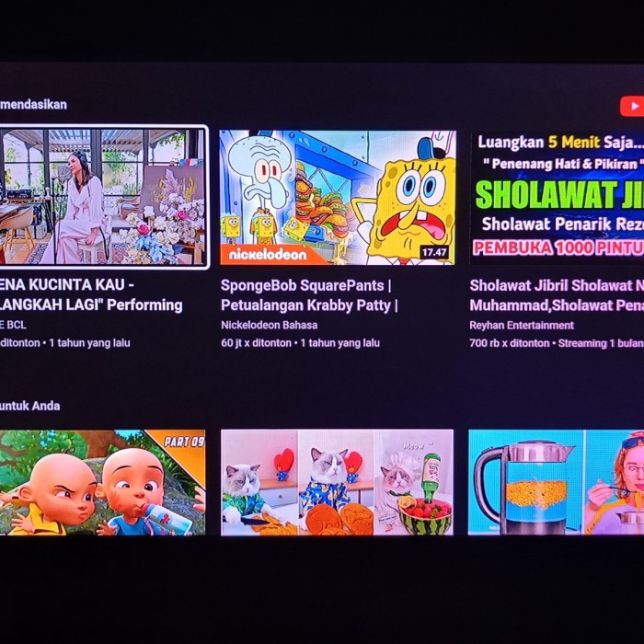Image resolution: width=644 pixels, height=644 pixels.
Task: Click the nickelodeon logo on thumbnail
Action: point(268,255)
